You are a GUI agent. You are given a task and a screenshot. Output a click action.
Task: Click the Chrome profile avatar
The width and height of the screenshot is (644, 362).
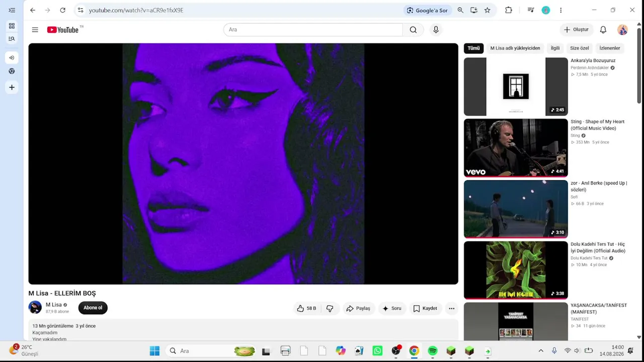(x=546, y=10)
